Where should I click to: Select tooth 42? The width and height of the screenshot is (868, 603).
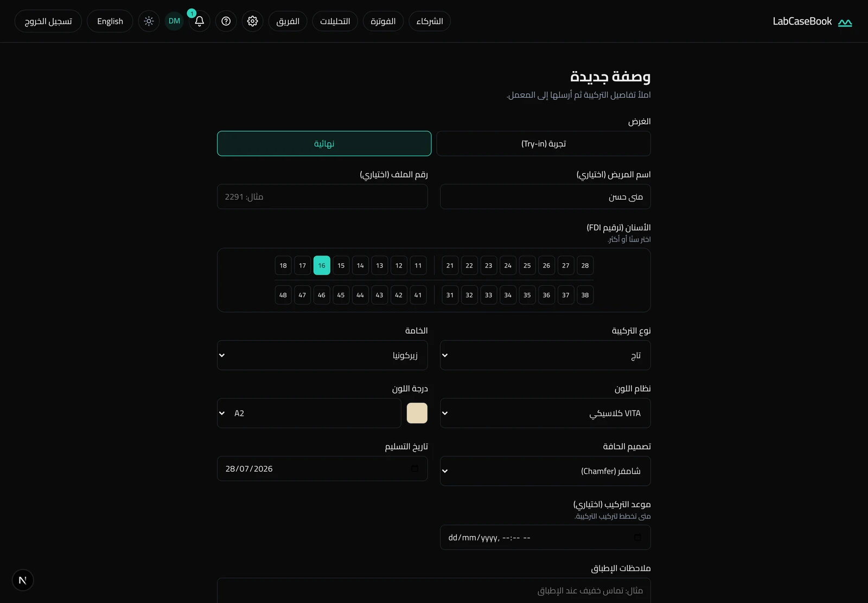pyautogui.click(x=399, y=295)
